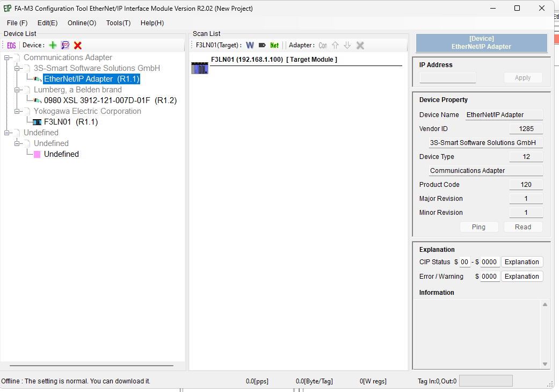Click the Vendor ID field showing 1285
Image resolution: width=559 pixels, height=392 pixels.
point(526,129)
